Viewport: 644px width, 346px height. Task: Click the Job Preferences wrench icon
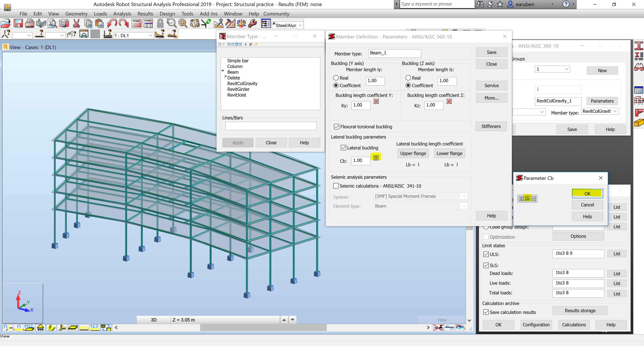(x=253, y=24)
